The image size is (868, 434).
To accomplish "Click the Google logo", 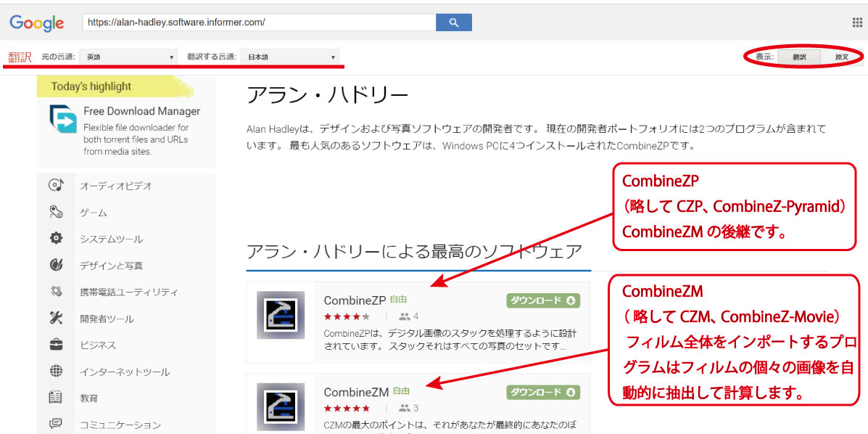I will click(36, 22).
